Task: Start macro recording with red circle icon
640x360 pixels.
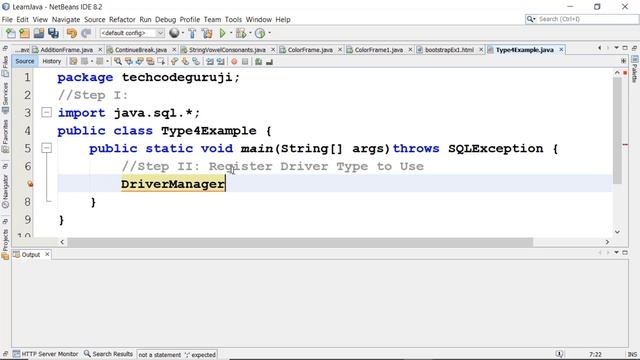Action: tap(234, 62)
